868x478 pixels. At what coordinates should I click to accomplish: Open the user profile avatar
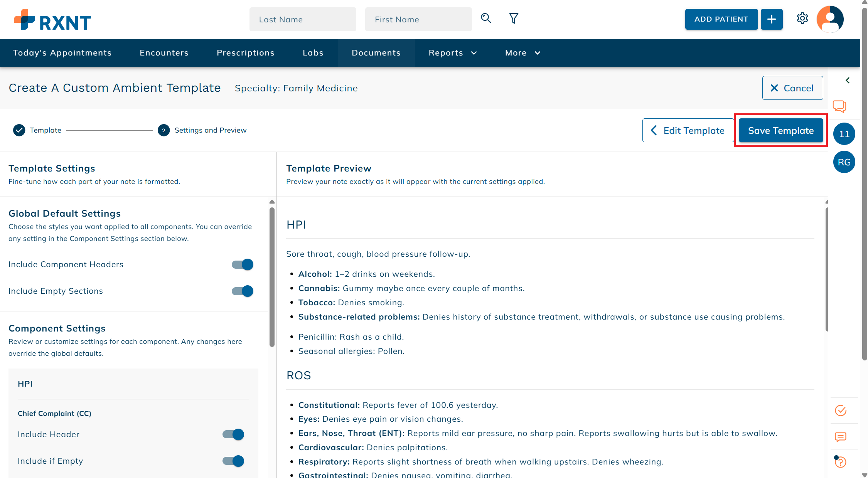click(x=830, y=19)
